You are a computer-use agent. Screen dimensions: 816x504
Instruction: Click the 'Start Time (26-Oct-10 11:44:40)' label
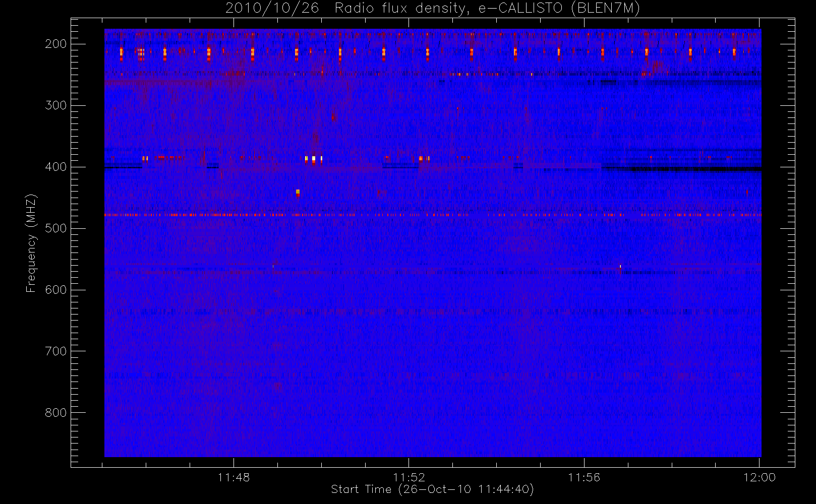click(x=432, y=489)
